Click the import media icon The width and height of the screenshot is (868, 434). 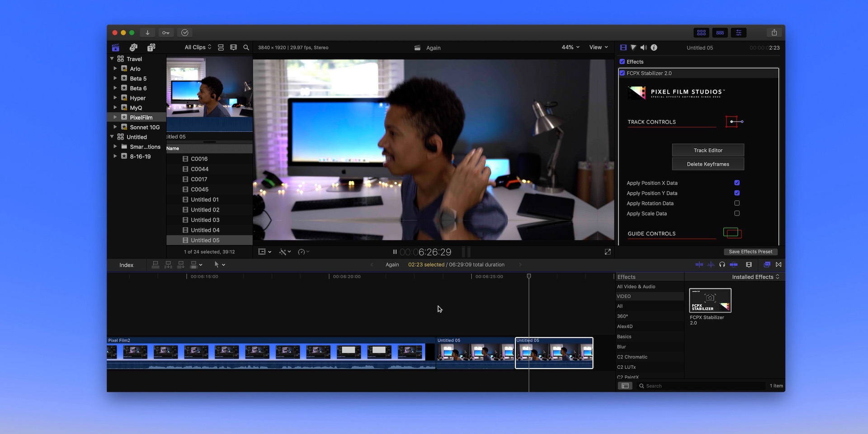(147, 33)
